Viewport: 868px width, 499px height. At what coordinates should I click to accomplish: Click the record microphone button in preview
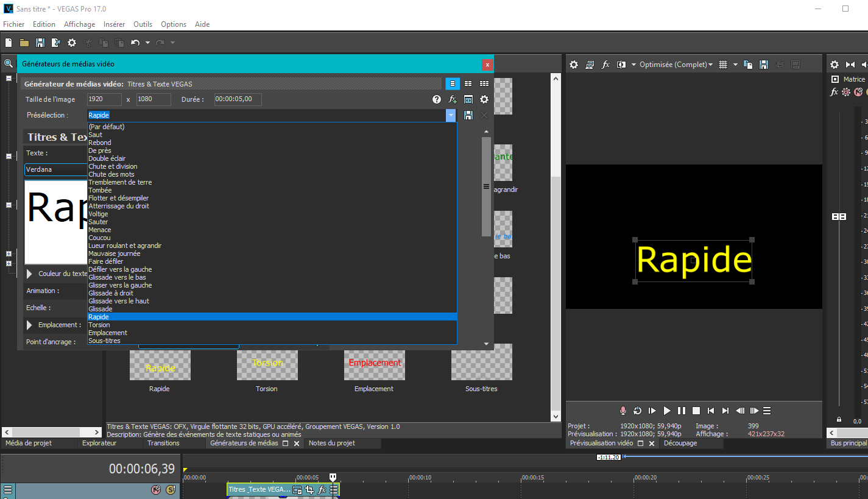623,411
